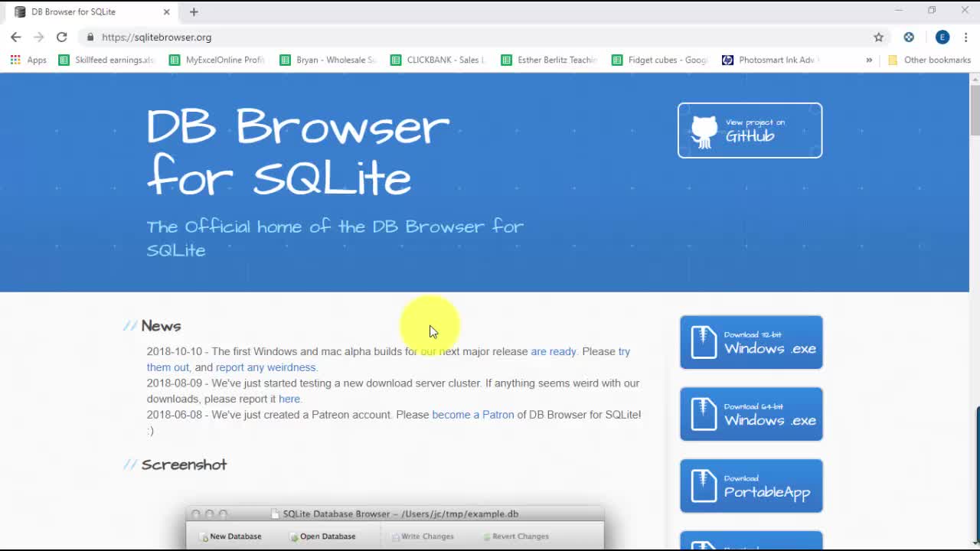Expand hidden bookmarks with the double chevron
The width and height of the screenshot is (980, 551).
(869, 60)
